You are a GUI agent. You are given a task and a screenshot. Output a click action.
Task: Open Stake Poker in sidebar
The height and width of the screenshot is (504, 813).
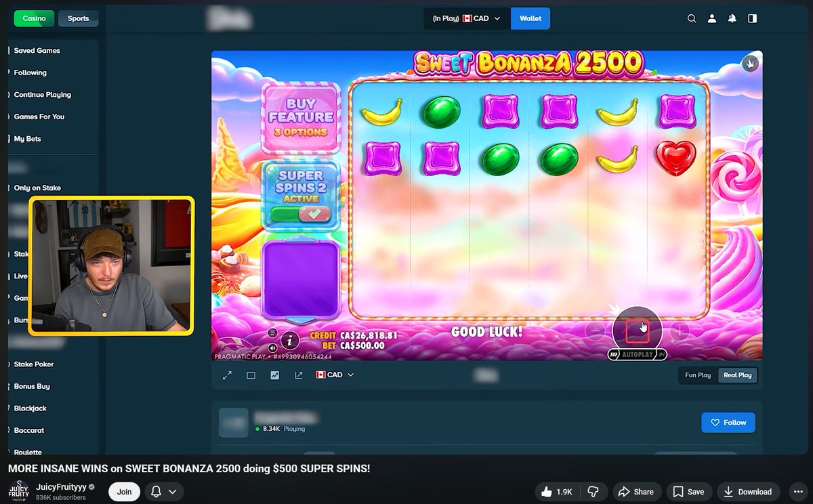coord(34,364)
